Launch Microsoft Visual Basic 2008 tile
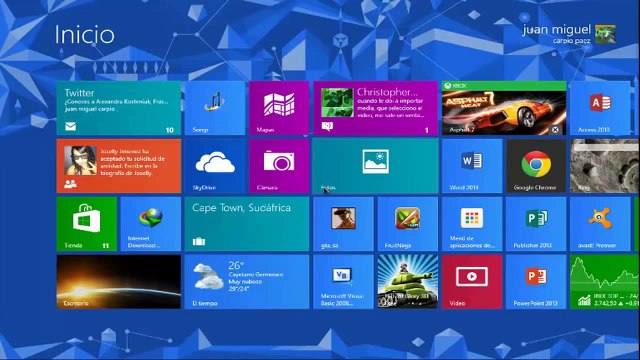The image size is (640, 360). [x=343, y=282]
